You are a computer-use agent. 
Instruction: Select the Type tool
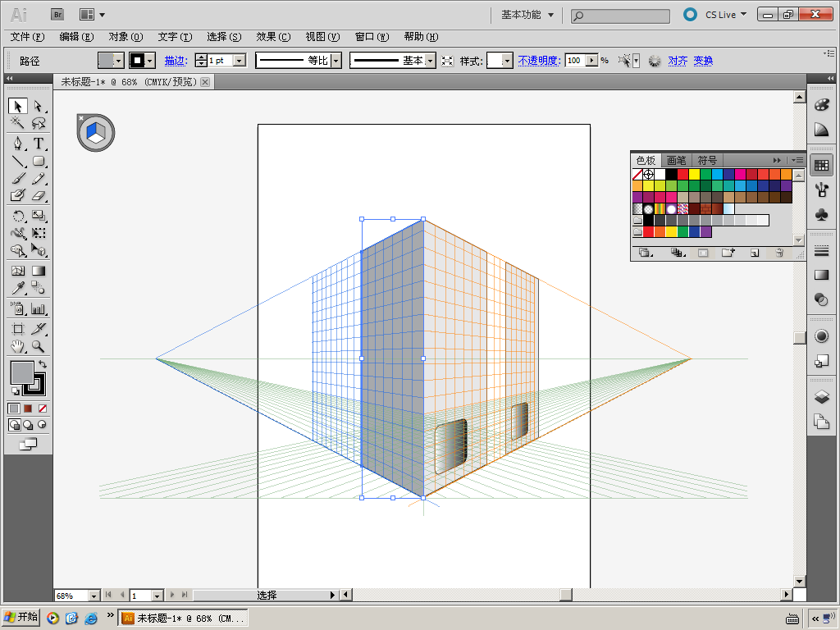(39, 144)
